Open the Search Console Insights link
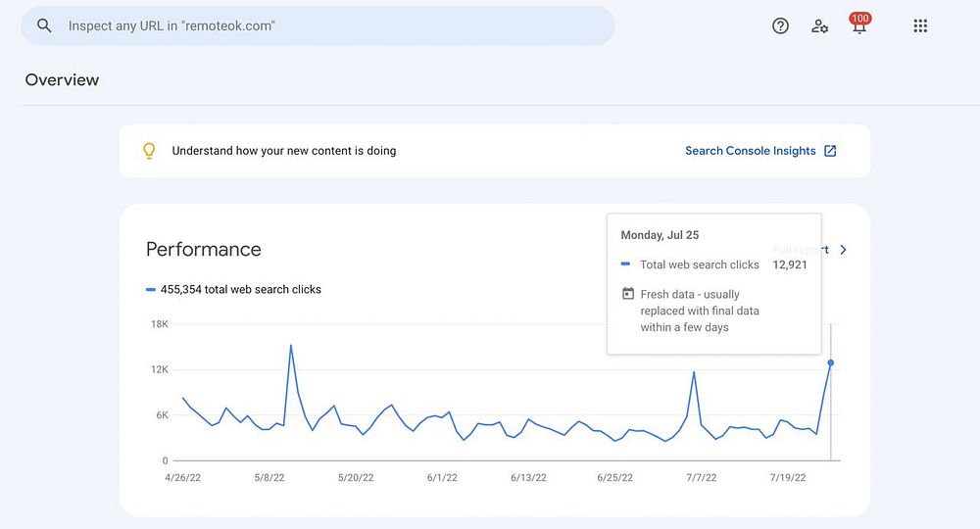The height and width of the screenshot is (529, 980). click(750, 151)
